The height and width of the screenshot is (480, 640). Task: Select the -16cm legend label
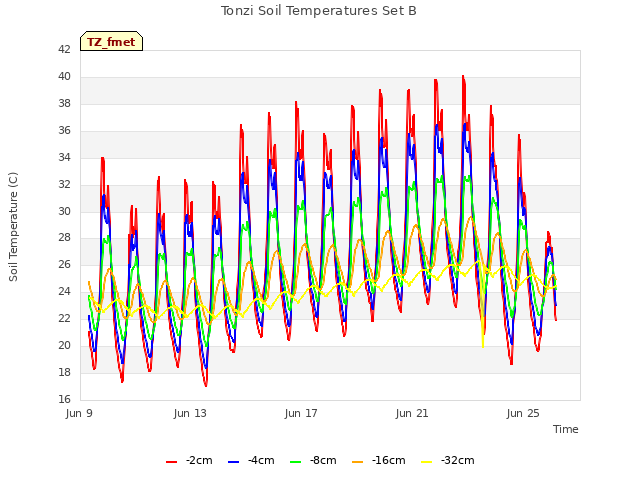coord(389,460)
